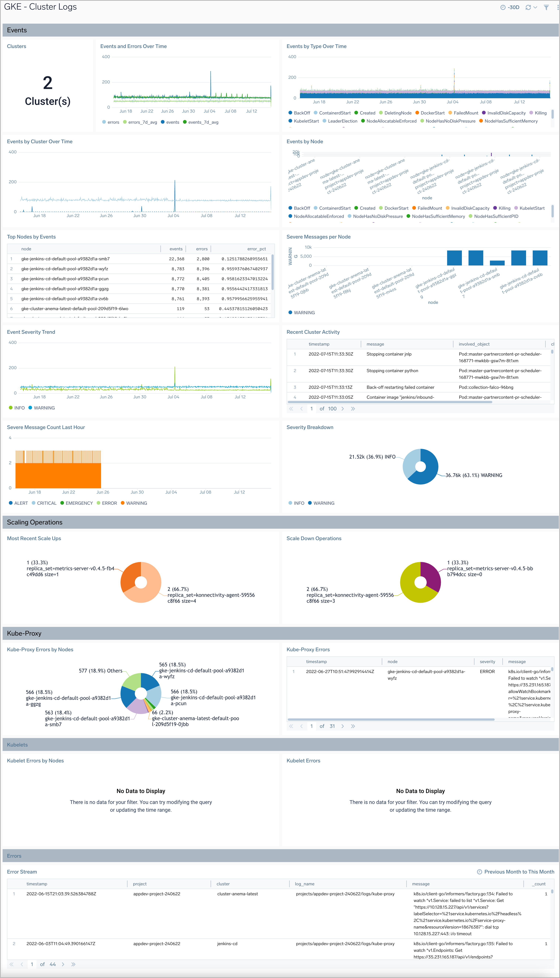Screen dimensions: 560x978
Task: Sort Error Stream by the timestamp column
Action: pos(37,884)
